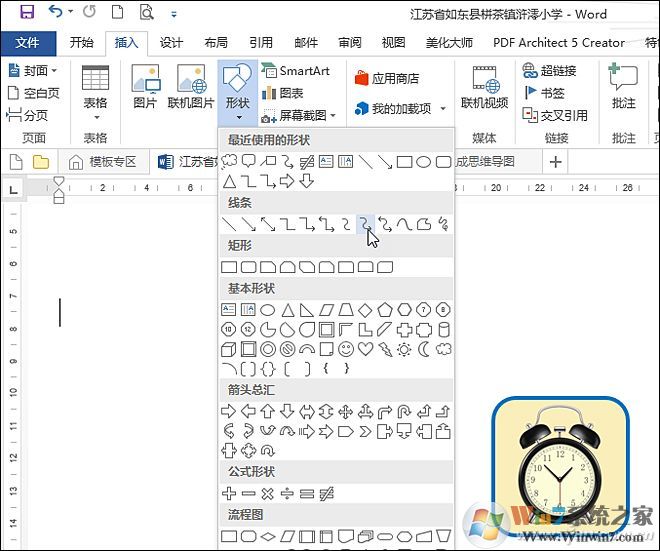Switch to the 审阅 Review tab

pyautogui.click(x=350, y=43)
